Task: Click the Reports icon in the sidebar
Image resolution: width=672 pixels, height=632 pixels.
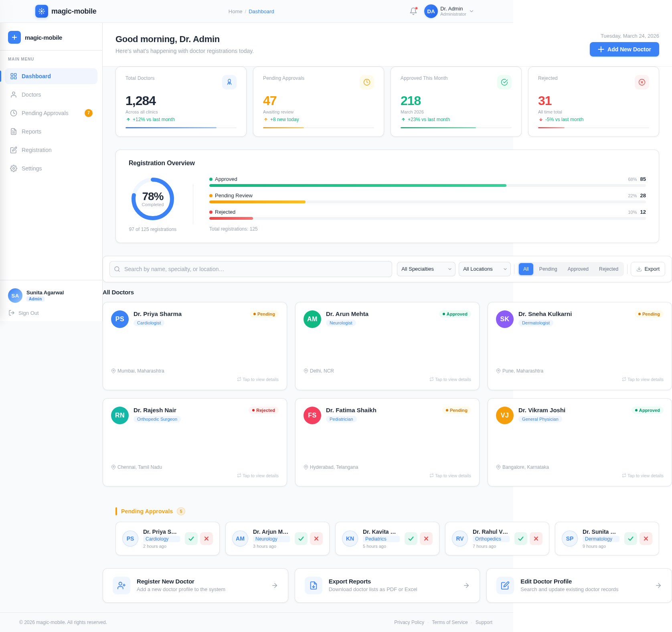Action: (x=13, y=132)
